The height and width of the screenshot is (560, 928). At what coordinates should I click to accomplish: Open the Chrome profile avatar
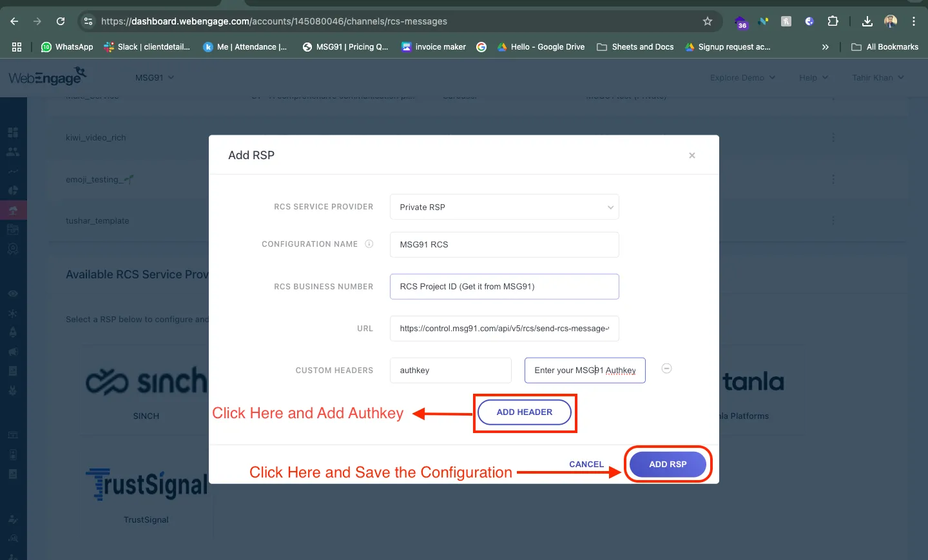pos(891,21)
